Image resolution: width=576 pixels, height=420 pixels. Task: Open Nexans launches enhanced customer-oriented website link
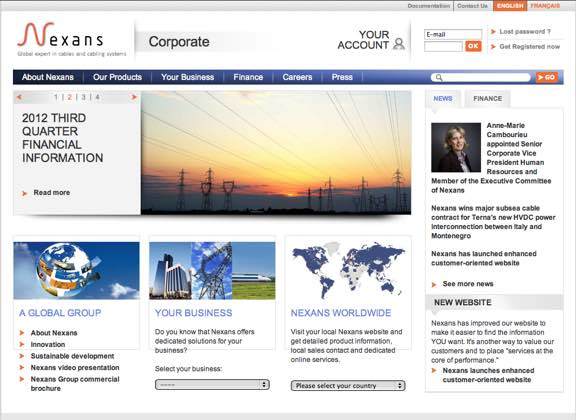pyautogui.click(x=488, y=375)
